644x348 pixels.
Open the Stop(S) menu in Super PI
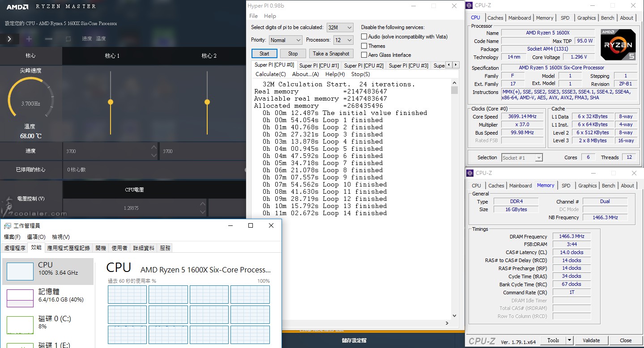tap(361, 74)
